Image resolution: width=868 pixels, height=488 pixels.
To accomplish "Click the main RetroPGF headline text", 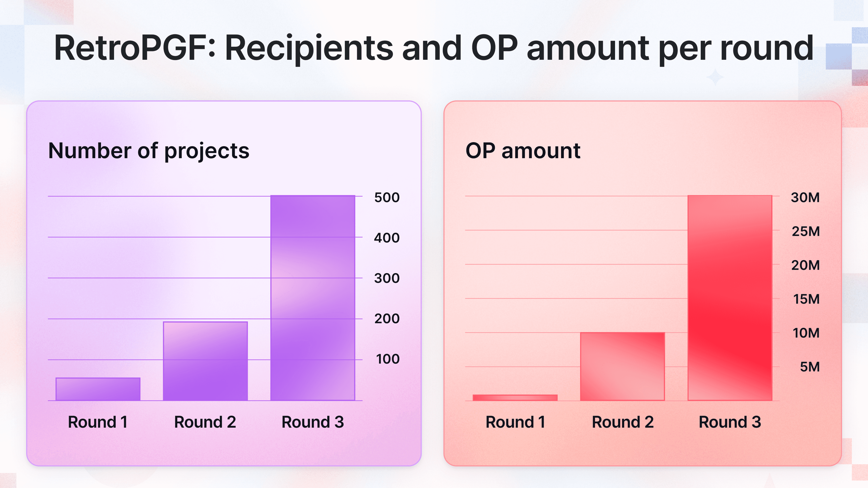I will [x=434, y=49].
